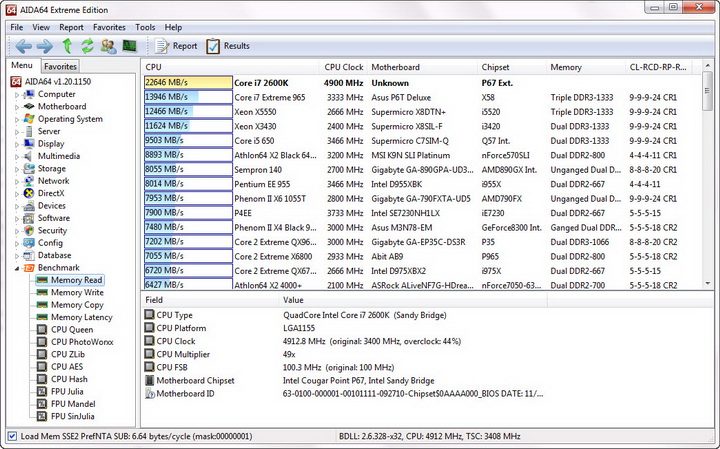
Task: Select the 22646 MB/s result bar
Action: pos(188,83)
